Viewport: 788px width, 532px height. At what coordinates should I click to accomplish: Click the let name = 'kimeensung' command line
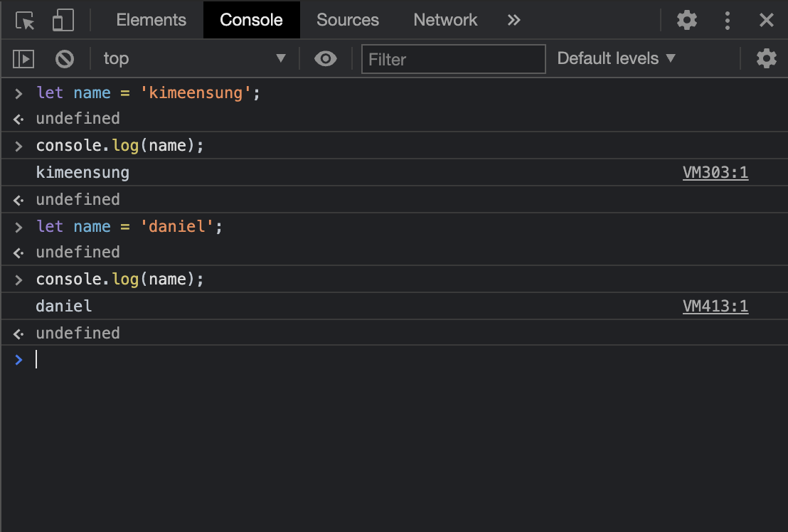tap(148, 93)
